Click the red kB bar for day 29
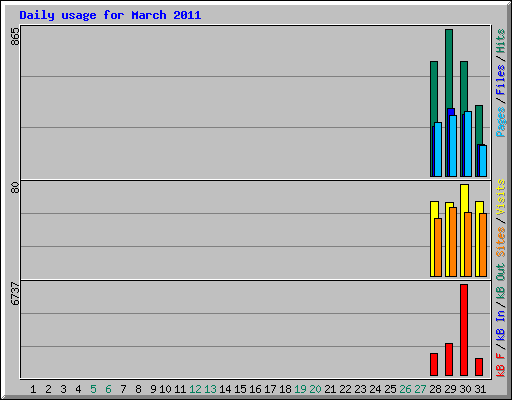Image resolution: width=512 pixels, height=400 pixels. tap(449, 360)
